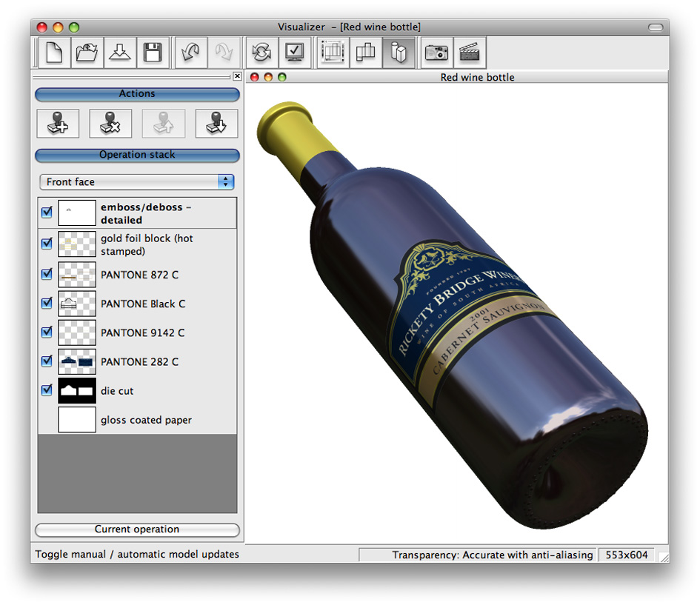Select the 3D model view toolbar button
The image size is (700, 605).
click(399, 53)
